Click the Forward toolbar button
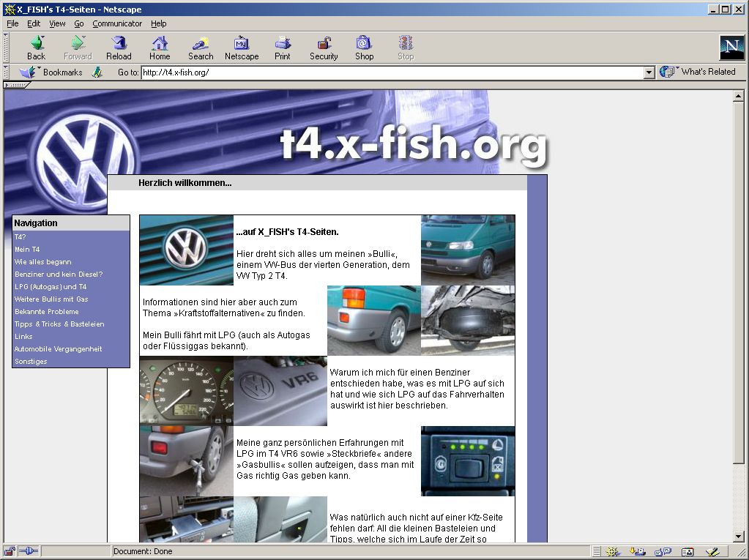Image resolution: width=749 pixels, height=560 pixels. pos(78,48)
